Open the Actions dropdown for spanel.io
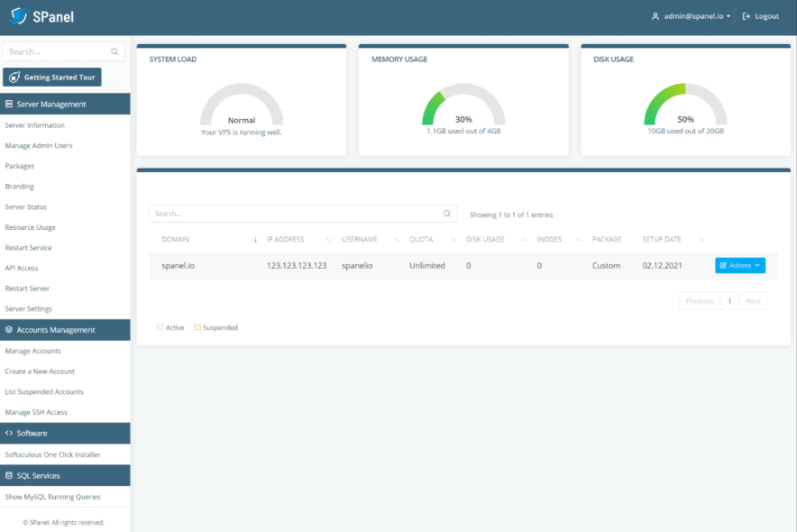Screen dimensions: 797x532 coord(739,265)
